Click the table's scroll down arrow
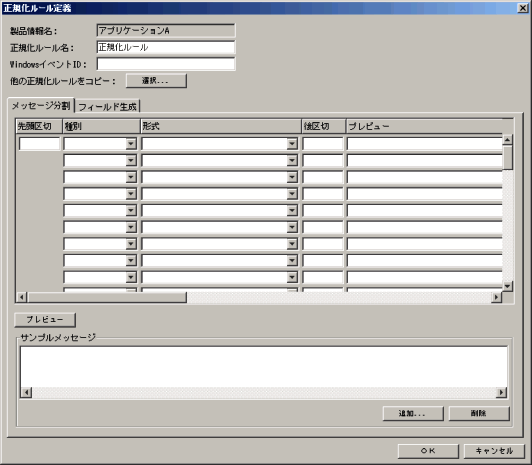This screenshot has width=532, height=465. click(508, 286)
